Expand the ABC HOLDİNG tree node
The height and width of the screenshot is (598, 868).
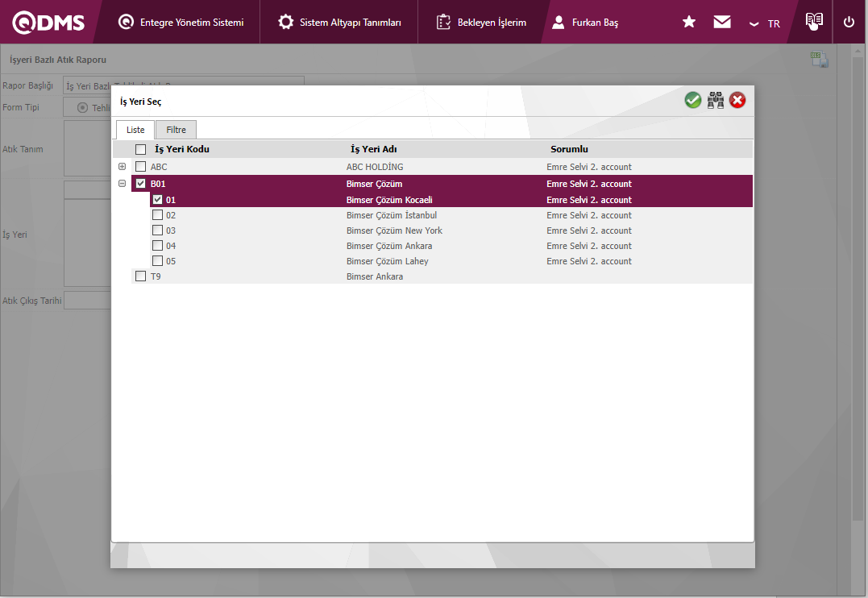123,167
